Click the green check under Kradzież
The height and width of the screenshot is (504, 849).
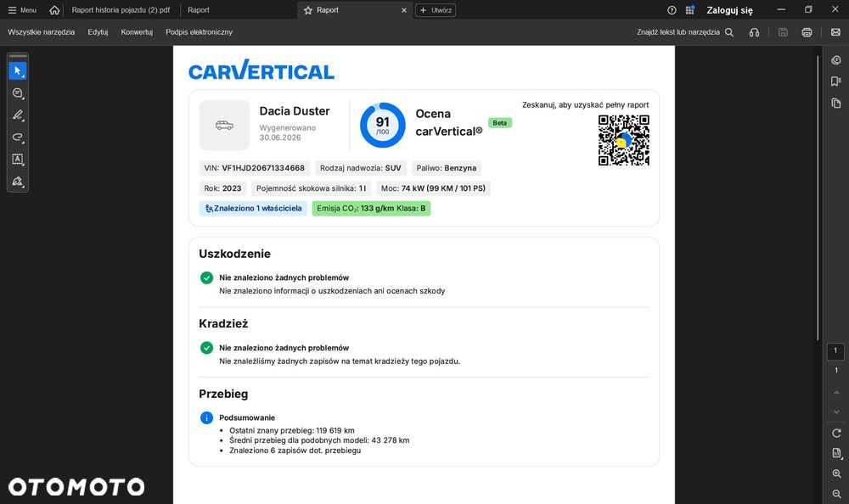click(x=206, y=348)
